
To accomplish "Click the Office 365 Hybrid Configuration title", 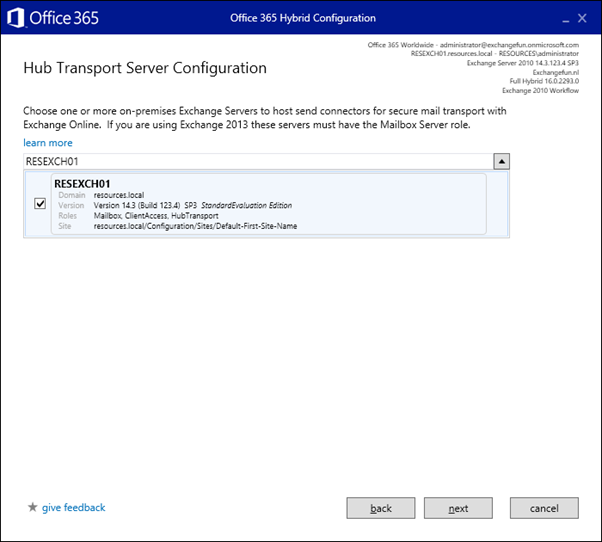I will 303,18.
